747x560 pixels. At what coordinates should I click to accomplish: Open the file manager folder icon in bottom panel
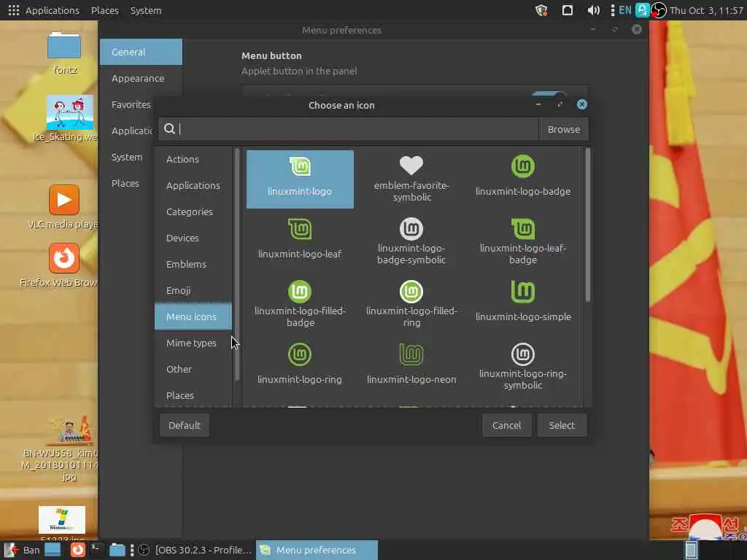point(117,550)
